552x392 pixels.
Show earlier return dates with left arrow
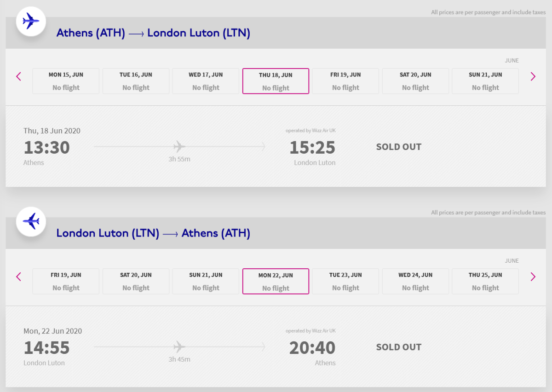19,277
